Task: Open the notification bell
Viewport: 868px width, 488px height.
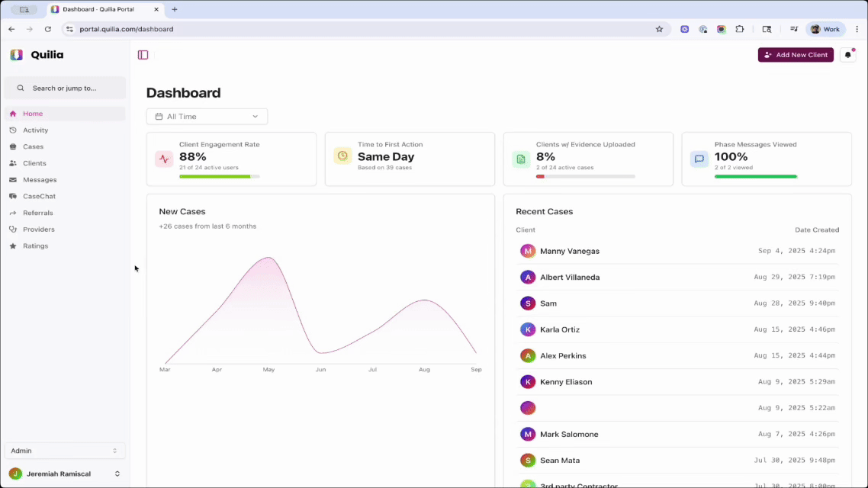Action: pyautogui.click(x=848, y=54)
